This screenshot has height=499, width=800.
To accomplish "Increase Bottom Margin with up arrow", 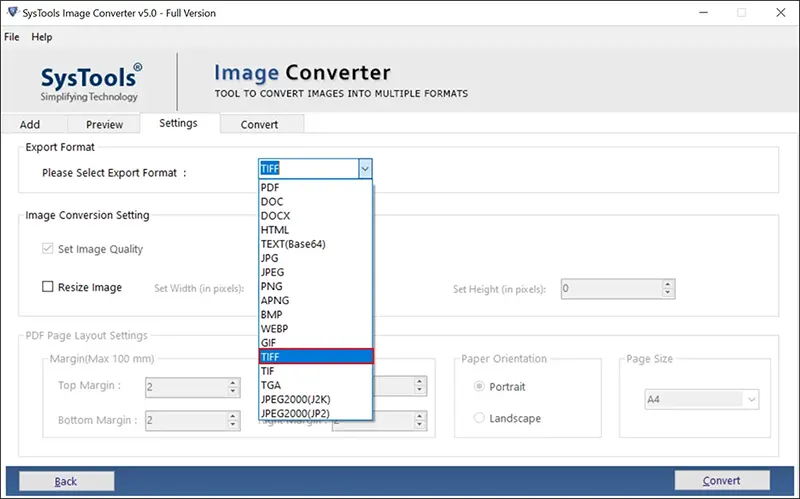I will (x=233, y=416).
